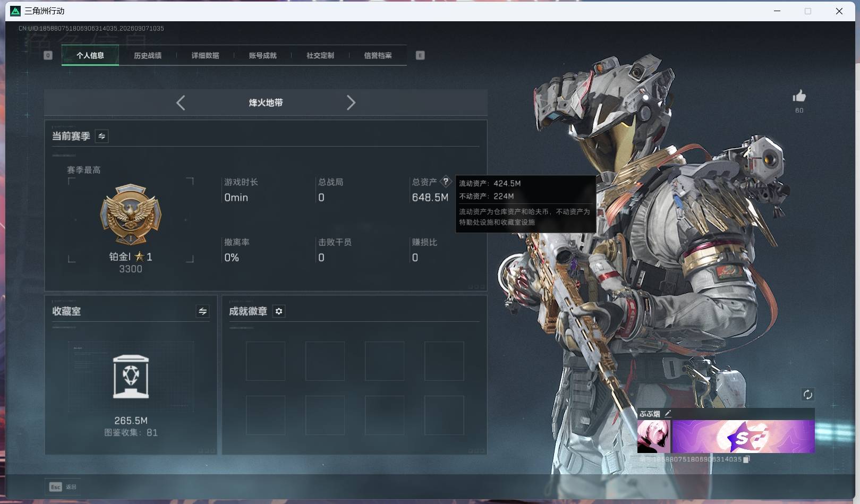Click the E key next-tab icon

[420, 55]
